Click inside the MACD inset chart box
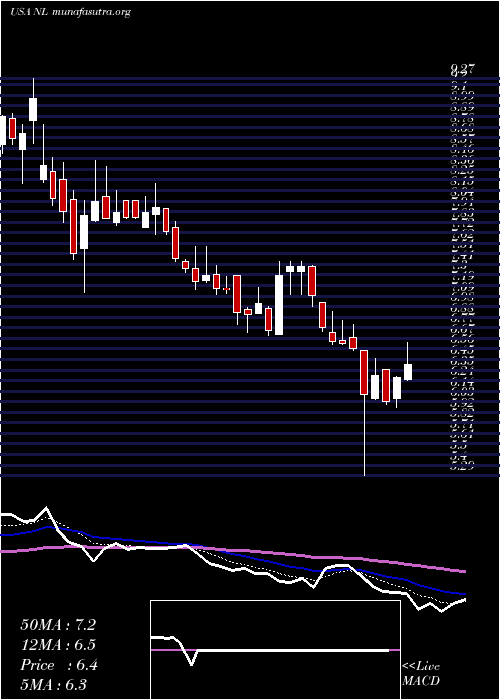Image resolution: width=500 pixels, height=700 pixels. 275,650
